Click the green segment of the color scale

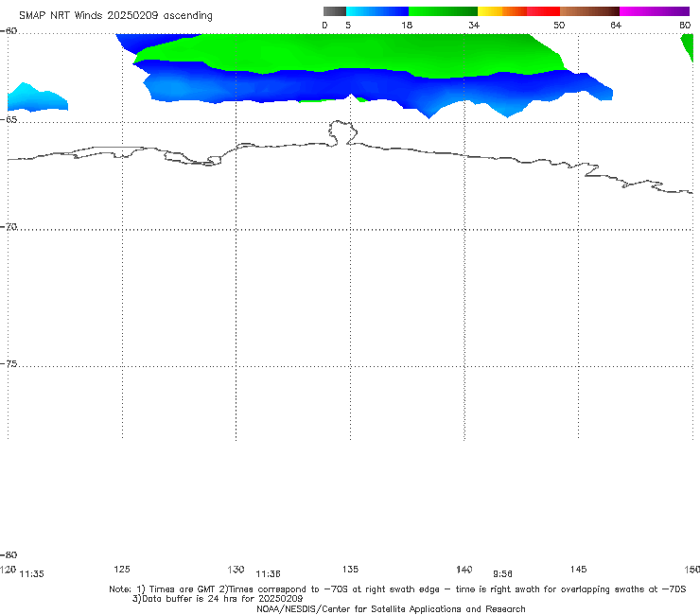(x=443, y=11)
